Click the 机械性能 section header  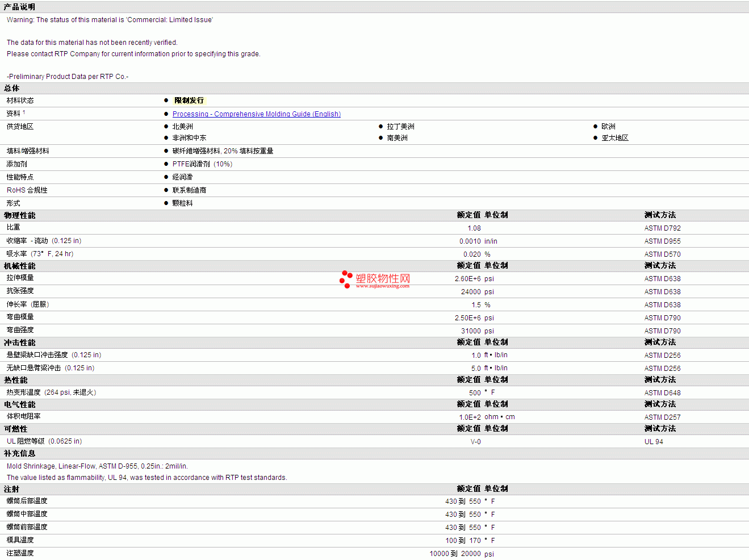pyautogui.click(x=20, y=266)
